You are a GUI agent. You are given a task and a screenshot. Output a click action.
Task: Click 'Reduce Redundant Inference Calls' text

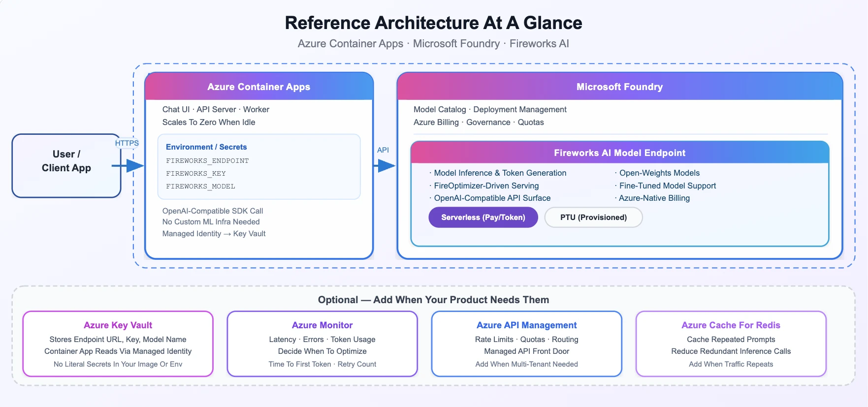click(731, 351)
